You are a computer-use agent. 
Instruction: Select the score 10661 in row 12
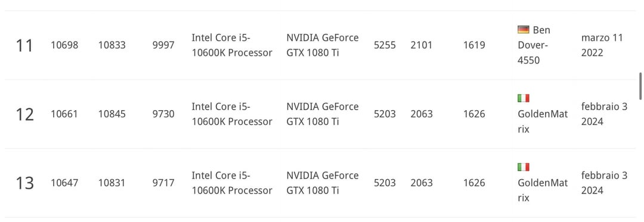click(x=64, y=114)
